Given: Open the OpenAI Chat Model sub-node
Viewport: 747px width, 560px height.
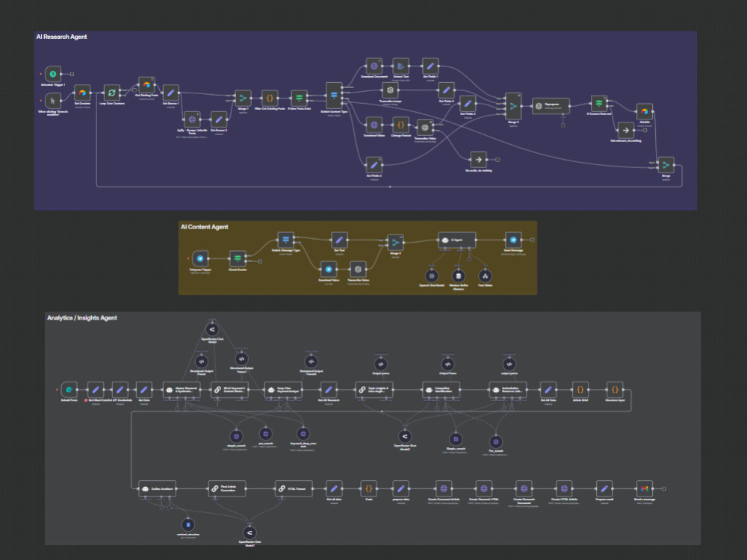Looking at the screenshot, I should click(x=432, y=276).
